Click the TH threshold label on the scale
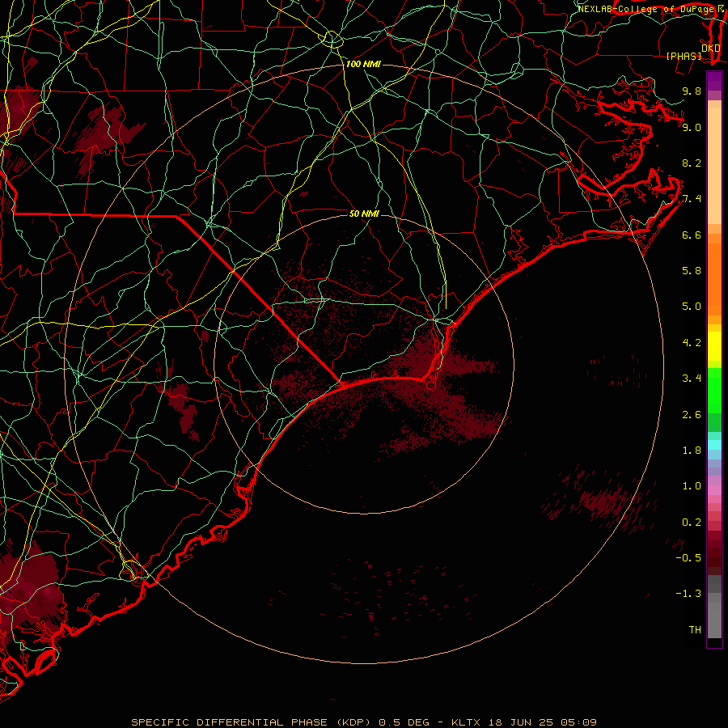This screenshot has height=728, width=728. pos(695,630)
